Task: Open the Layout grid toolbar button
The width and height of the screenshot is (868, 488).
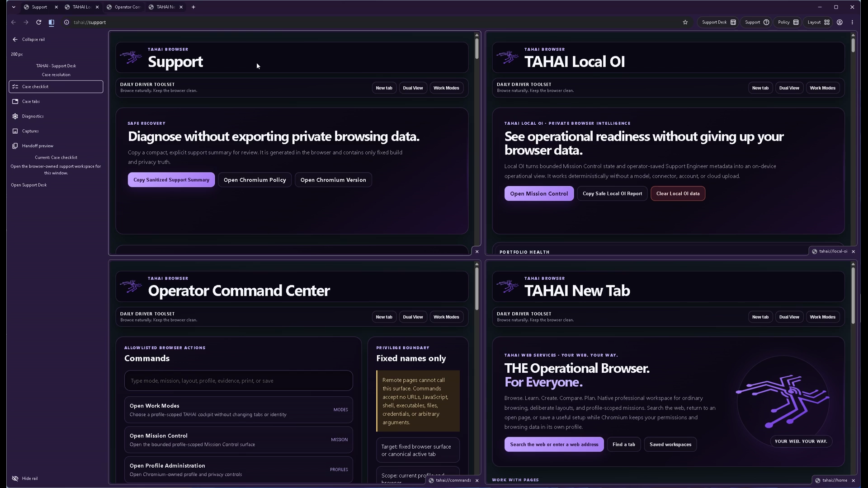Action: pos(819,22)
